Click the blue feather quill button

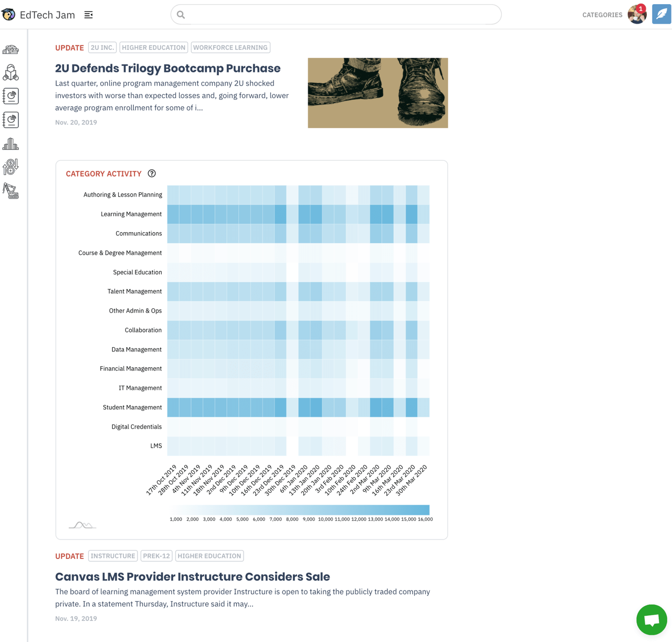click(x=661, y=14)
